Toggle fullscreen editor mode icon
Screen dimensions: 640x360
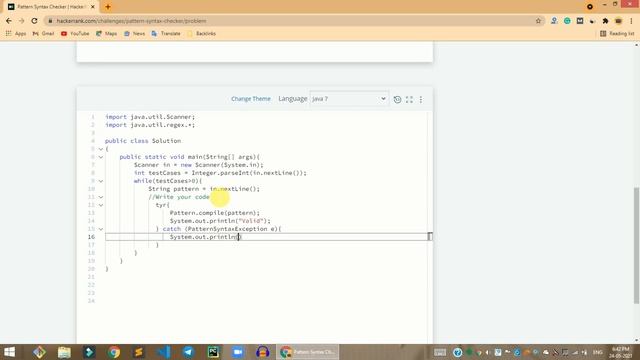[409, 99]
